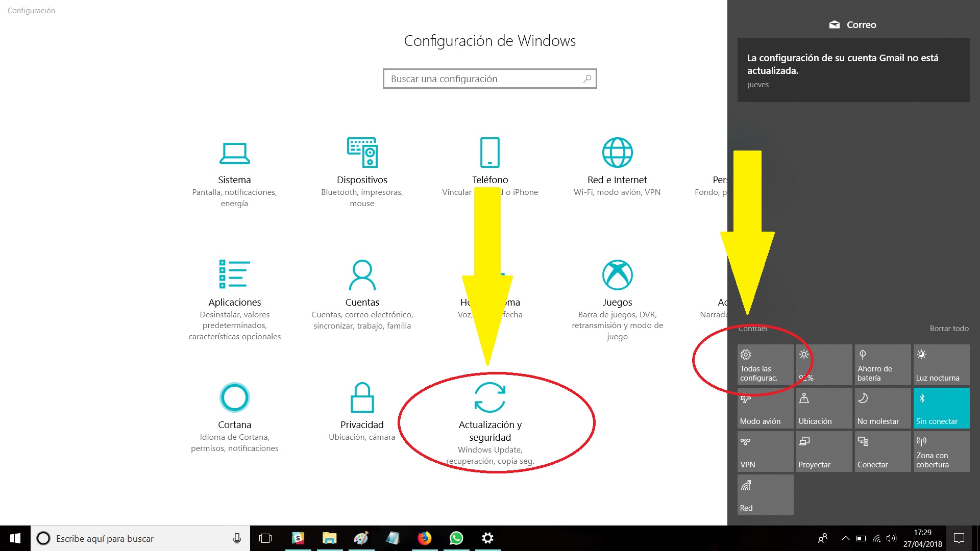Open Task View from taskbar

pos(265,538)
